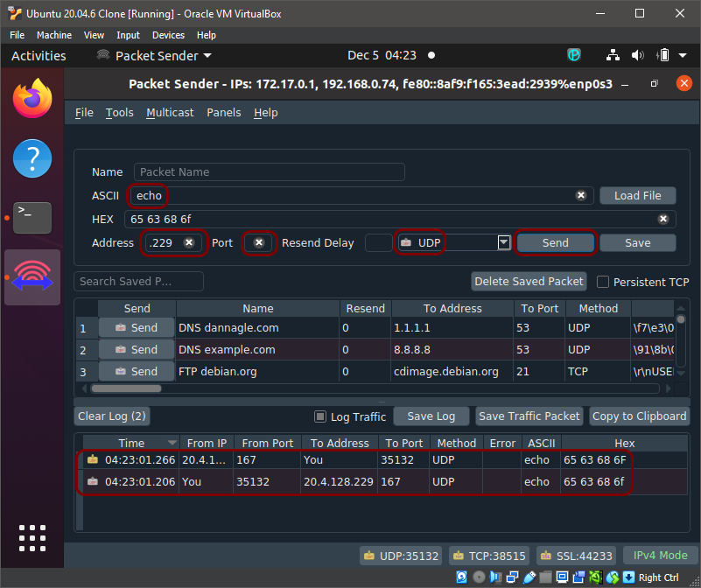Clear the Address field using its X icon

[189, 242]
